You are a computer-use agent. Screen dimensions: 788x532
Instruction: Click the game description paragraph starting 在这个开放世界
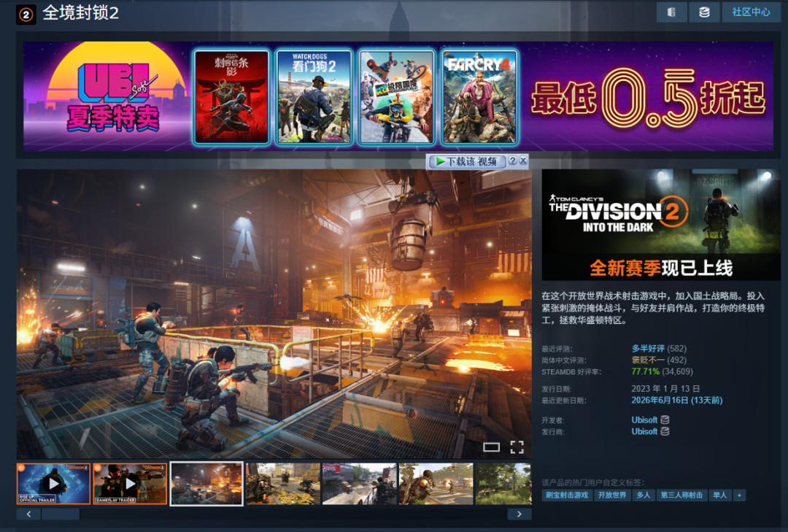pos(653,308)
